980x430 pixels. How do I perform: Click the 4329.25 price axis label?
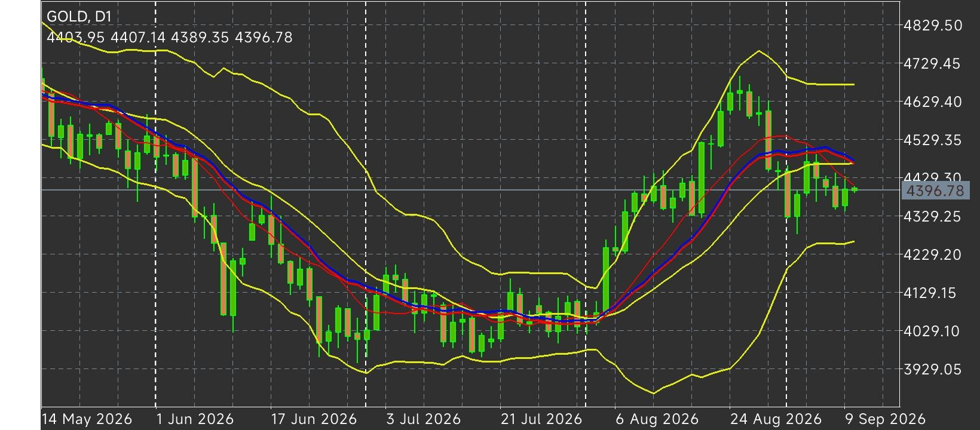point(933,216)
